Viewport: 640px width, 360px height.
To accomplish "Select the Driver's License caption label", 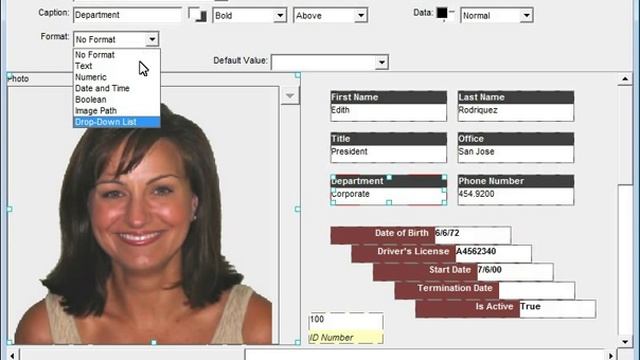I will point(404,253).
